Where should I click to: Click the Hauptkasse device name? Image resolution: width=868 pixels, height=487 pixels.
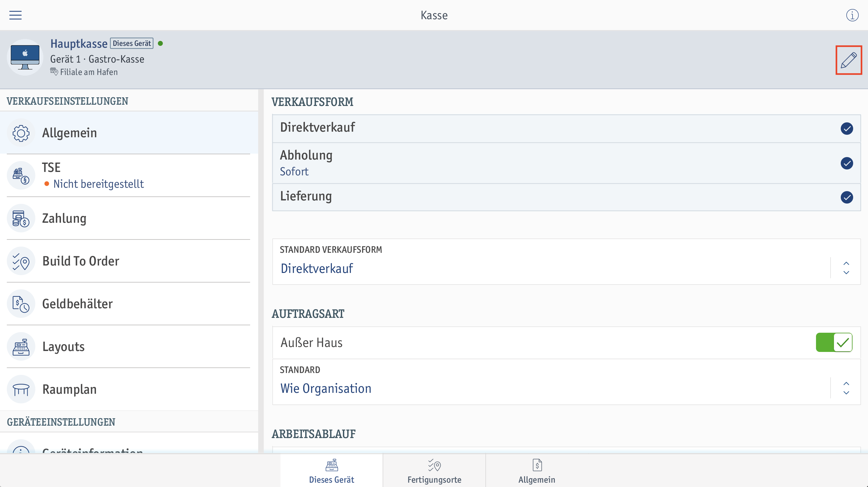[79, 43]
